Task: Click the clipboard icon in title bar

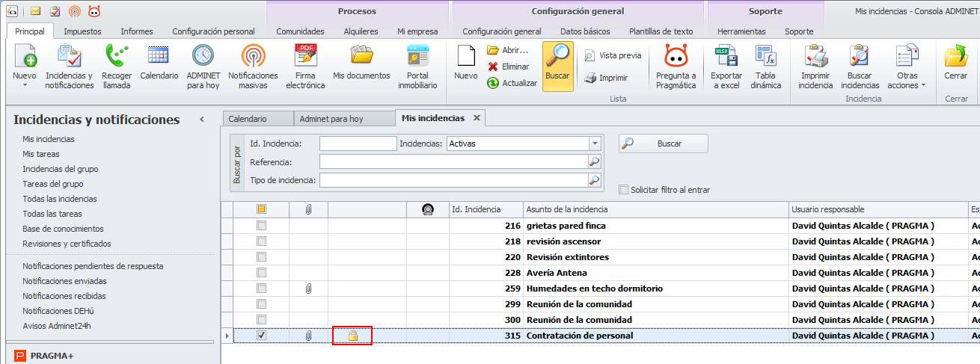Action: point(55,11)
